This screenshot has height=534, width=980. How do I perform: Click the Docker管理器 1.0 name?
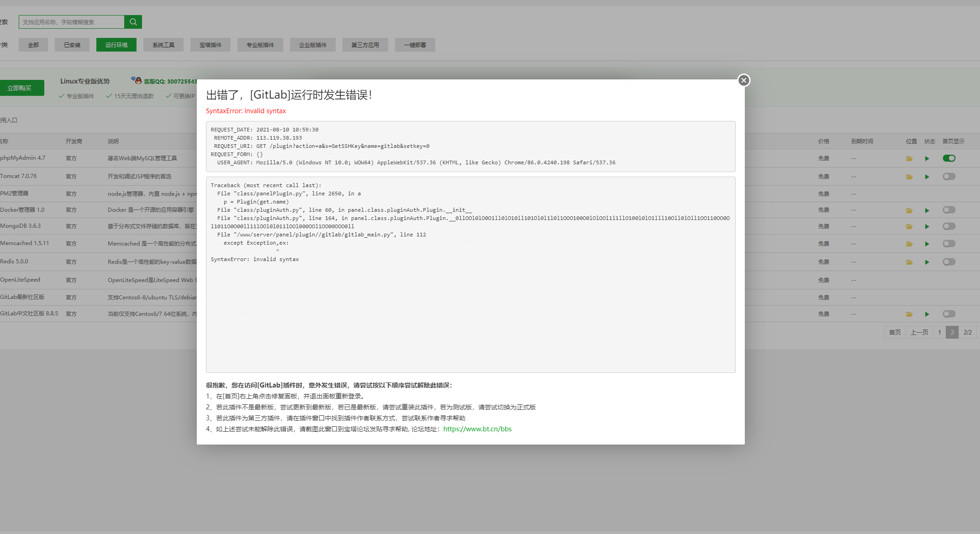pyautogui.click(x=22, y=210)
